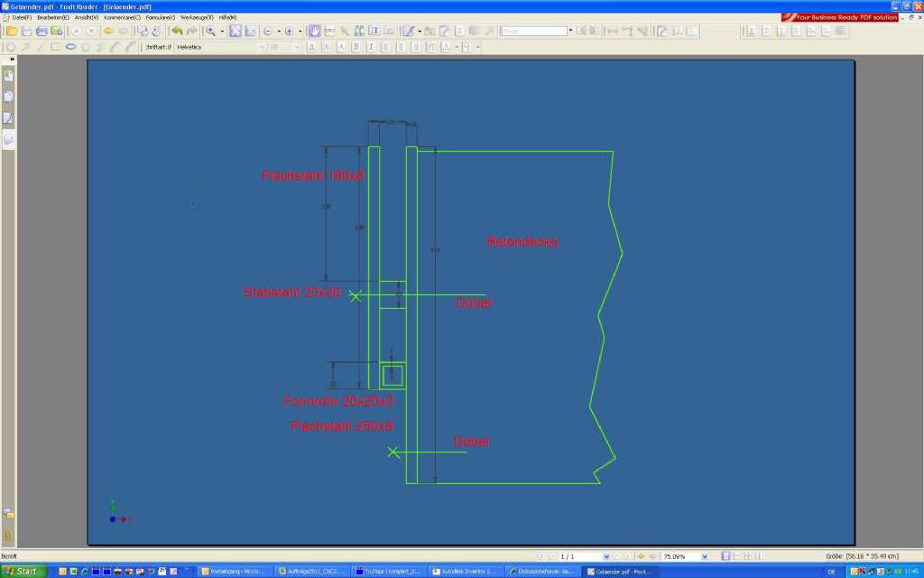Switch to Autodesk Inventor taskbar window

pos(467,572)
